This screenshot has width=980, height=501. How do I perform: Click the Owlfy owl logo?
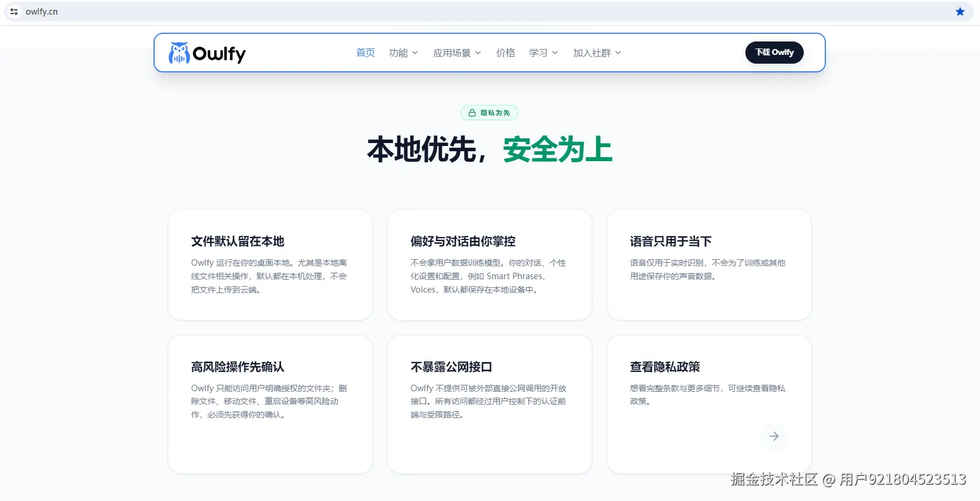click(207, 53)
